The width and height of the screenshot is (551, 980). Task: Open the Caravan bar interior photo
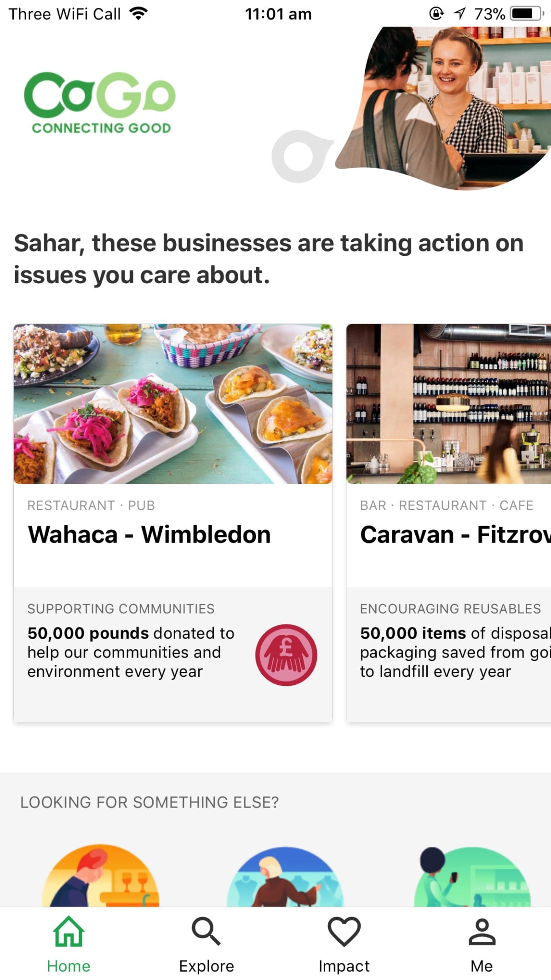448,404
